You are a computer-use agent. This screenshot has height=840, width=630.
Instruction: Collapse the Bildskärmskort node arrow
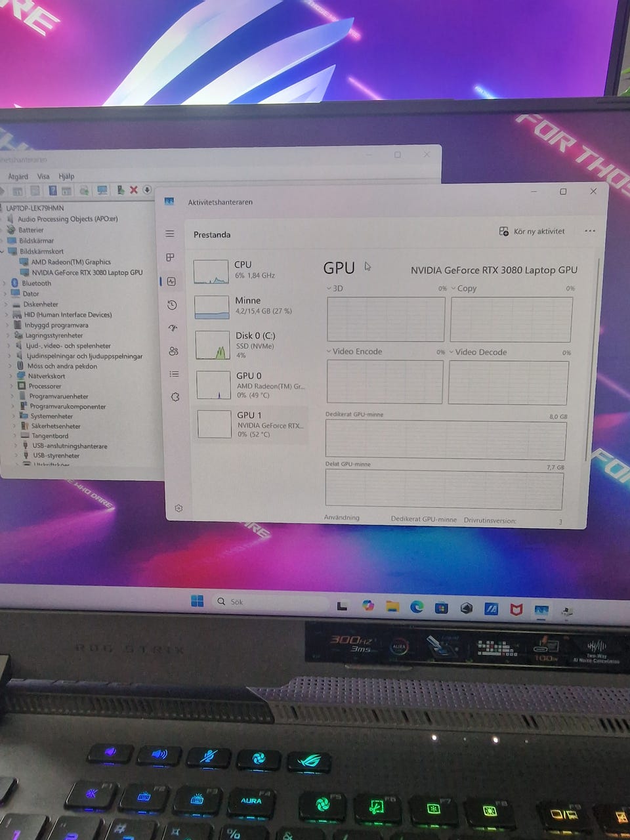pyautogui.click(x=3, y=251)
